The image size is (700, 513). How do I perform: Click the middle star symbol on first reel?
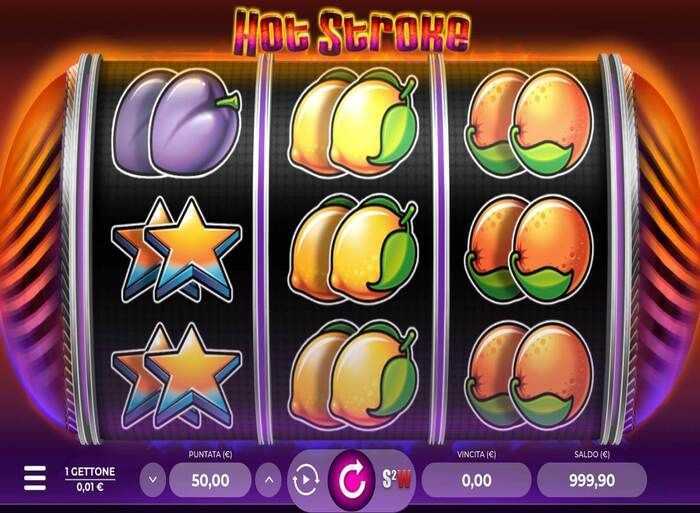[176, 250]
